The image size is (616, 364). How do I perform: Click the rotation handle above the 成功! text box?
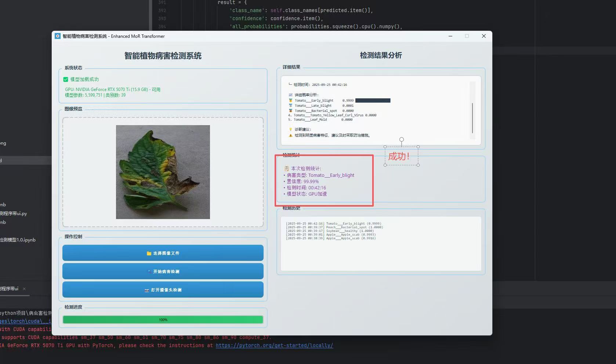pos(402,140)
